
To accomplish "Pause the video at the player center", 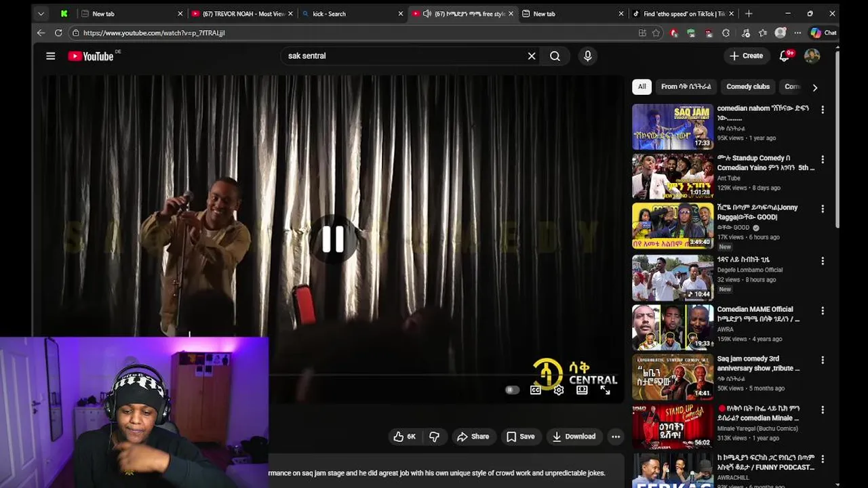I will [x=332, y=239].
